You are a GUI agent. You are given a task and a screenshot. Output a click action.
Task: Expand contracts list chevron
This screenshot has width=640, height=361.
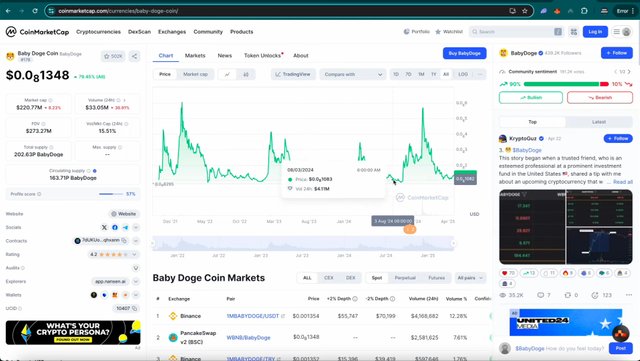(x=136, y=241)
